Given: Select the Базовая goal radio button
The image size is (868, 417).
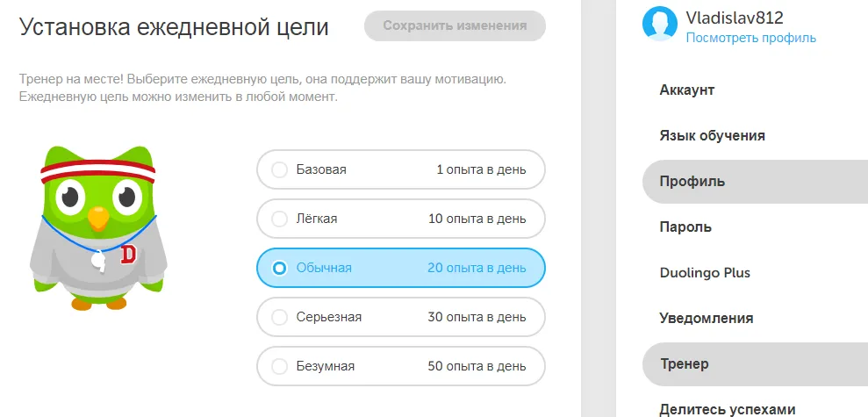Looking at the screenshot, I should [280, 169].
